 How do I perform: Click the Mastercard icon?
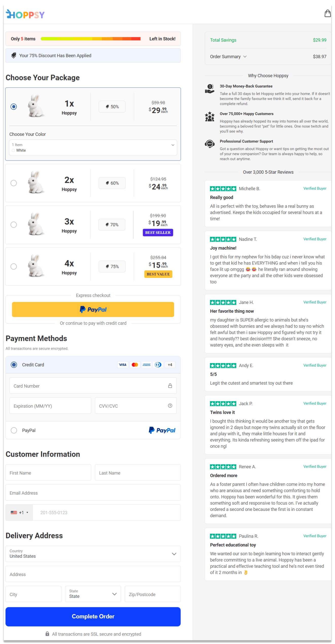(x=135, y=365)
